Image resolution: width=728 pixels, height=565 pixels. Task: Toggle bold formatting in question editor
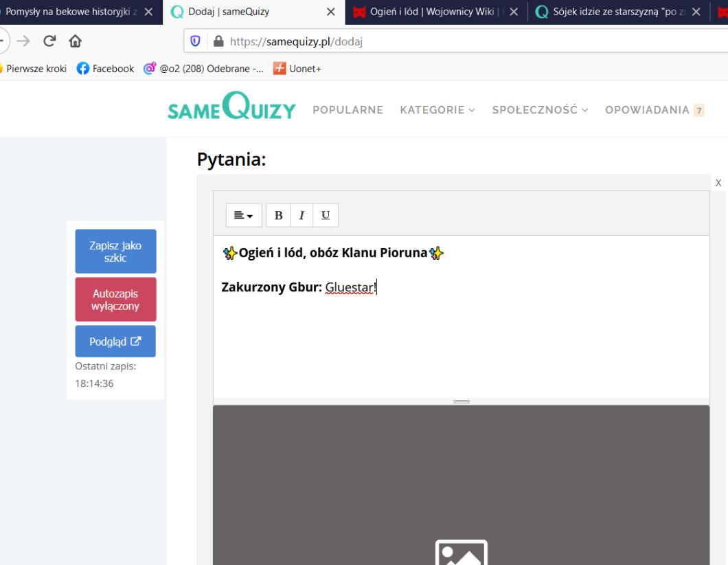pyautogui.click(x=278, y=215)
